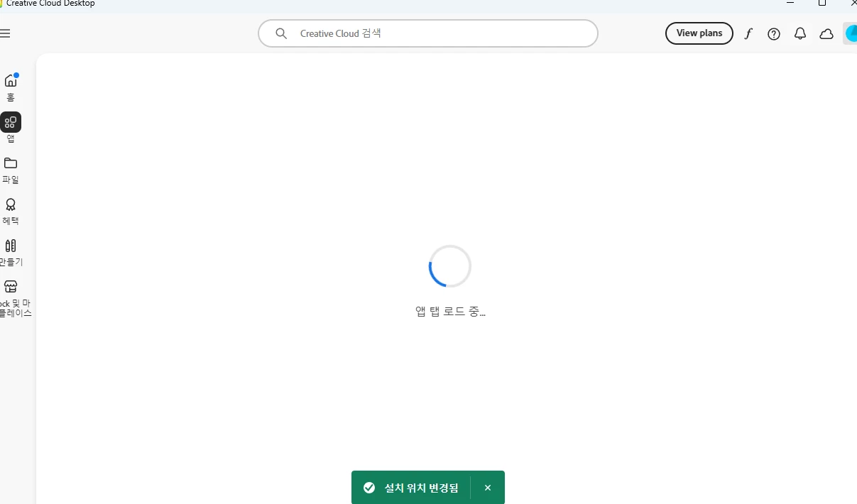Click the 앱 탭 로드 중 loading text

(x=450, y=312)
